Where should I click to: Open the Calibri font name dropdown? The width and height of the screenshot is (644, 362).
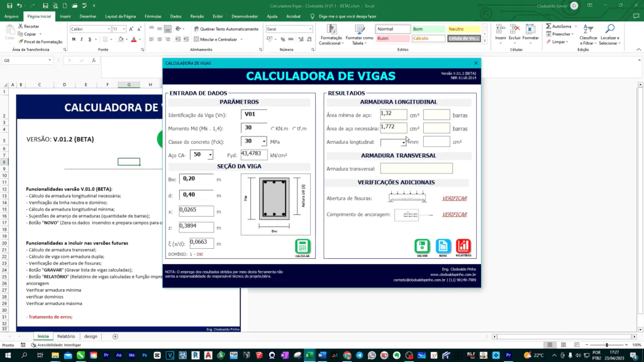point(109,29)
